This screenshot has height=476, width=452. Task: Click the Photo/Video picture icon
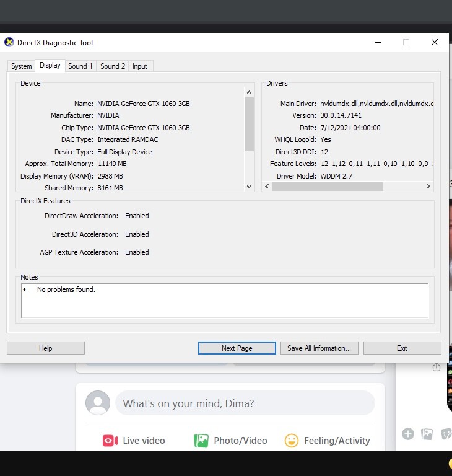(201, 441)
